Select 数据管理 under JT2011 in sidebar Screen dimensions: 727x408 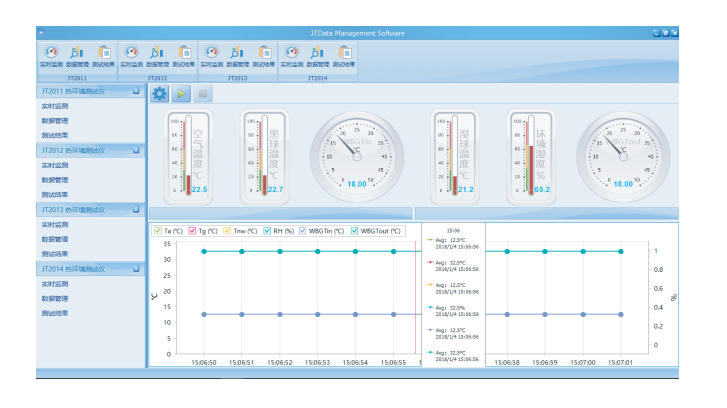tap(55, 120)
